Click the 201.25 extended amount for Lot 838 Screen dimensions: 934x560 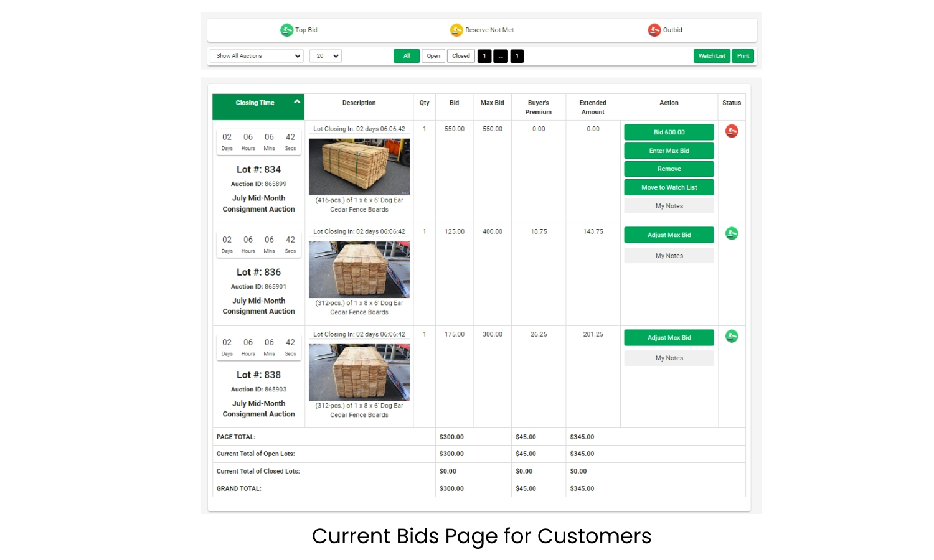click(x=593, y=334)
